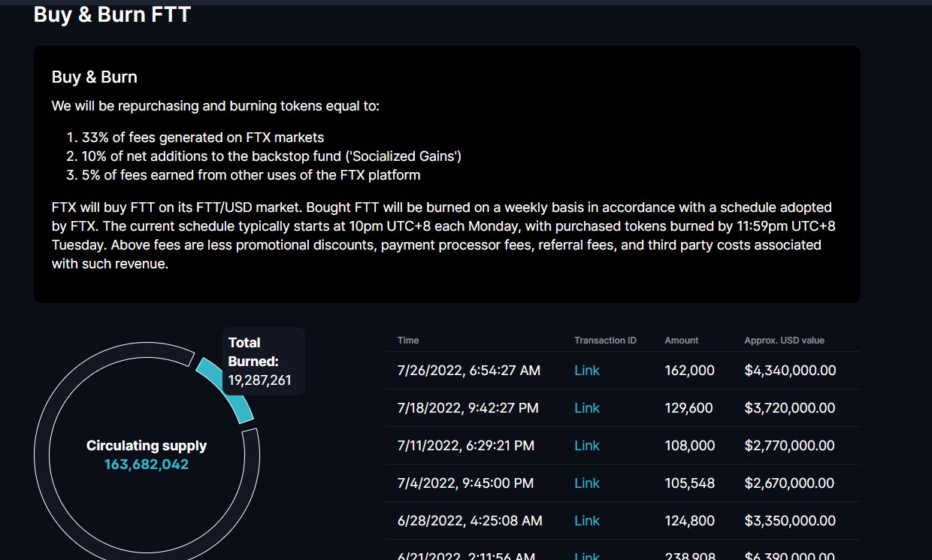932x560 pixels.
Task: Click the amount 162,000
Action: coord(690,371)
